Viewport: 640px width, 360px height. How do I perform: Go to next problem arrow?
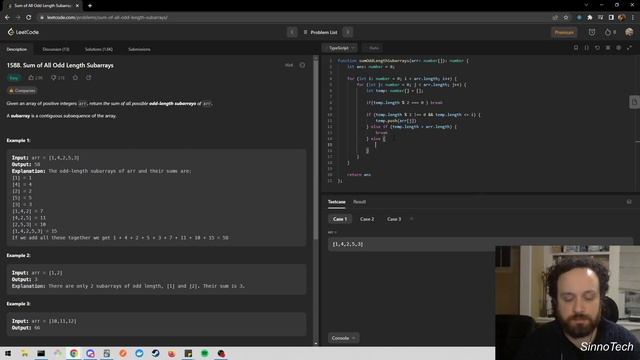coord(348,32)
